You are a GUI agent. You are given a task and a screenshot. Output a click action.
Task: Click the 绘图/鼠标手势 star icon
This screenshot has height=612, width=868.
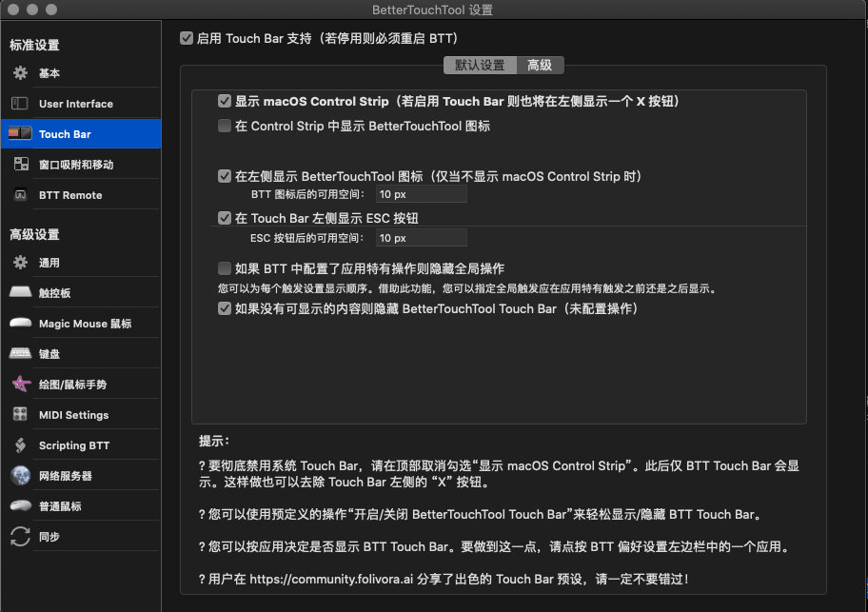pyautogui.click(x=20, y=385)
